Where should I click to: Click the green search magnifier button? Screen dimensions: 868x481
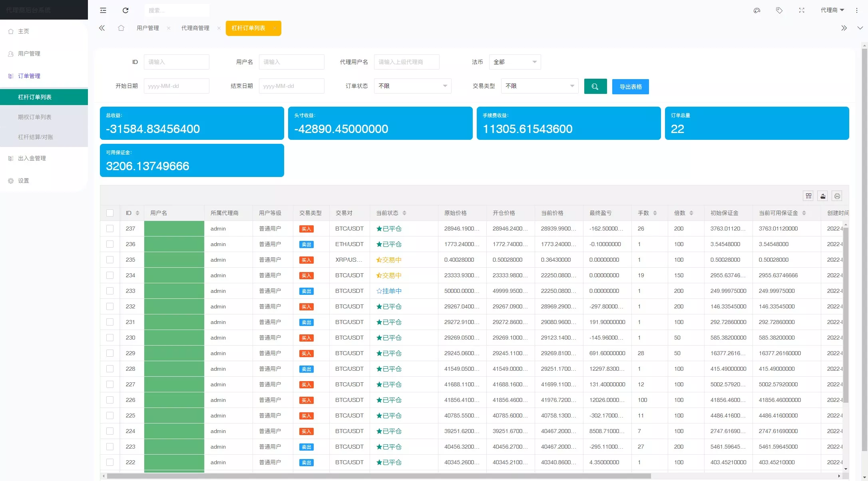click(595, 87)
